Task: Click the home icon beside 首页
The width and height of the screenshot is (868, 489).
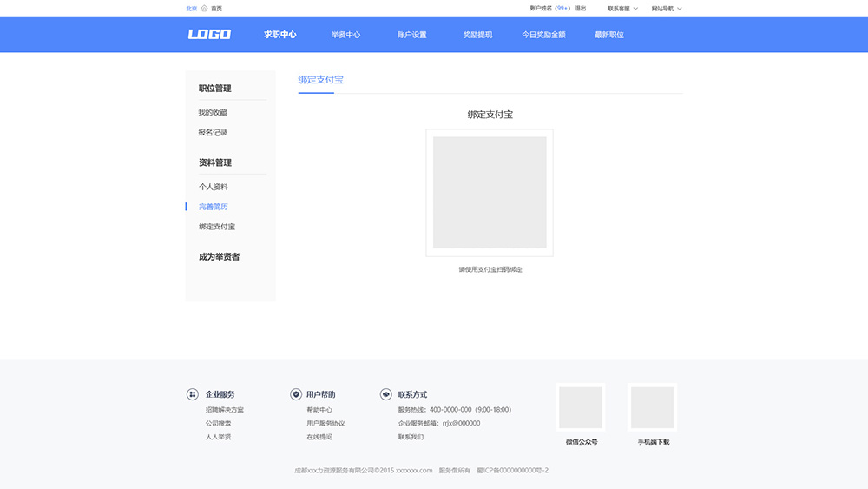Action: (204, 9)
